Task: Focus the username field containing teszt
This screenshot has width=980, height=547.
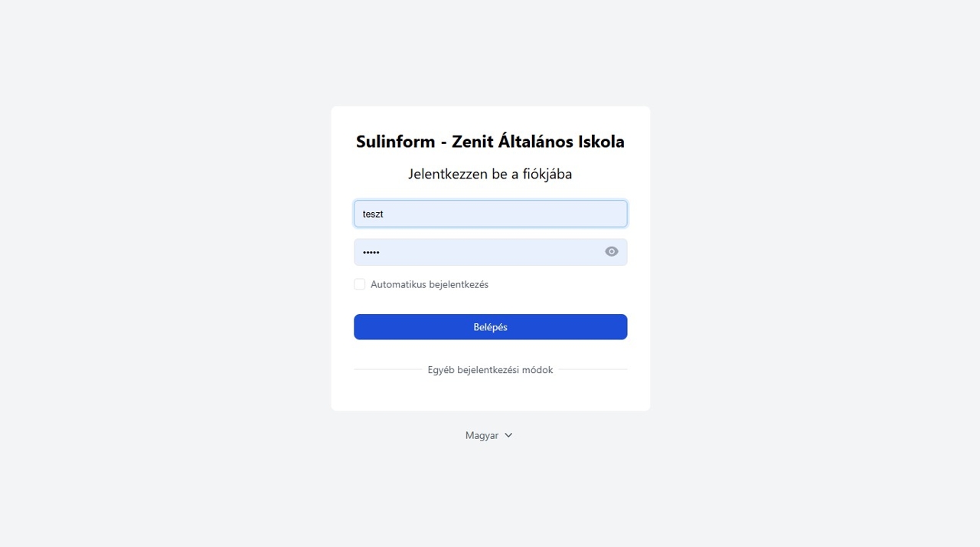Action: [x=490, y=214]
